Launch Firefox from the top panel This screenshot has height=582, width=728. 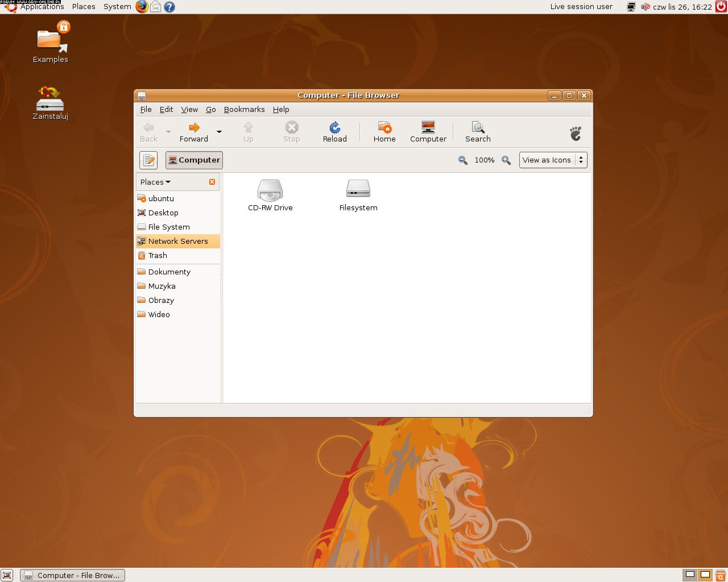pyautogui.click(x=142, y=7)
